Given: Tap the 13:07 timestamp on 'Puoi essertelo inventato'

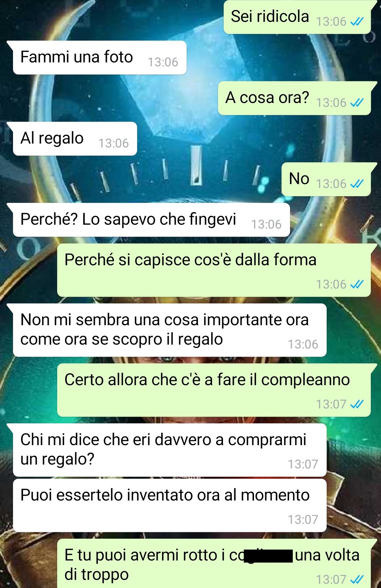Looking at the screenshot, I should coord(303,520).
